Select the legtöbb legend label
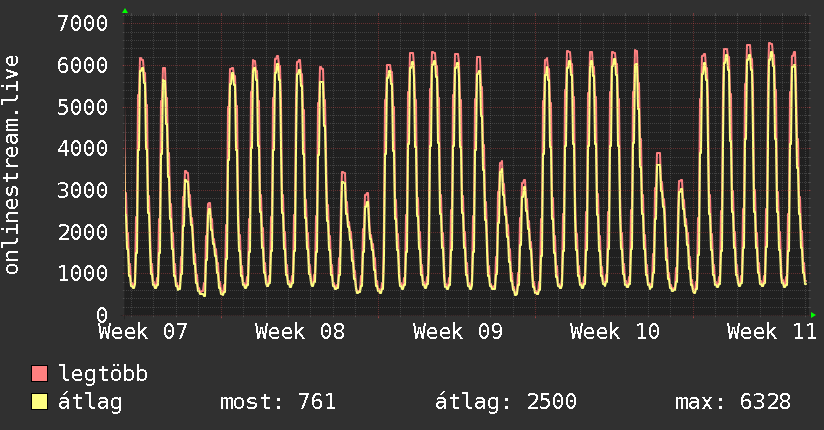Image resolution: width=824 pixels, height=430 pixels. [103, 373]
